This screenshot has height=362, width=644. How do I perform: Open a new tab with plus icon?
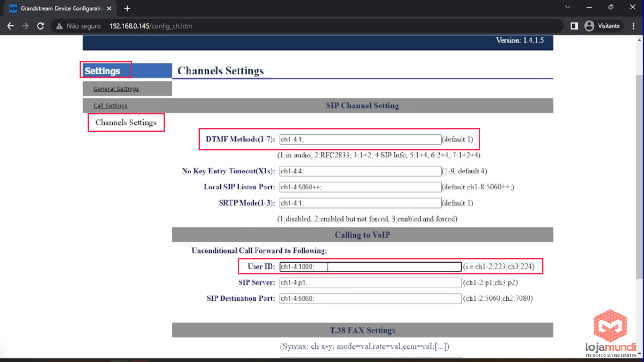coord(127,8)
